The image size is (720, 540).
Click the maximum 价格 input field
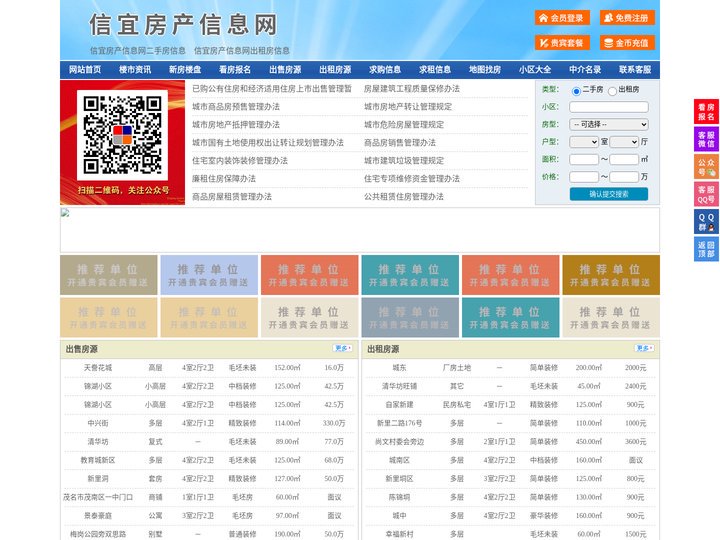624,177
